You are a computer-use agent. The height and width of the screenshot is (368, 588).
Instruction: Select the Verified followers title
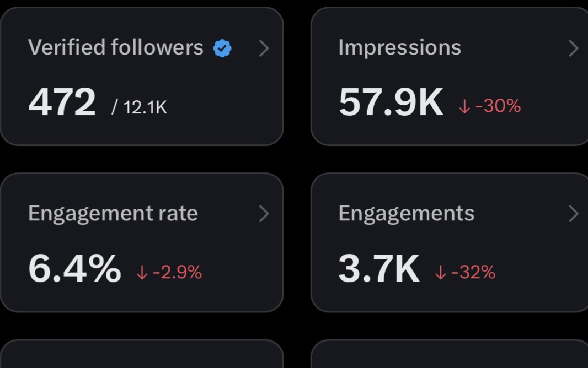(116, 48)
